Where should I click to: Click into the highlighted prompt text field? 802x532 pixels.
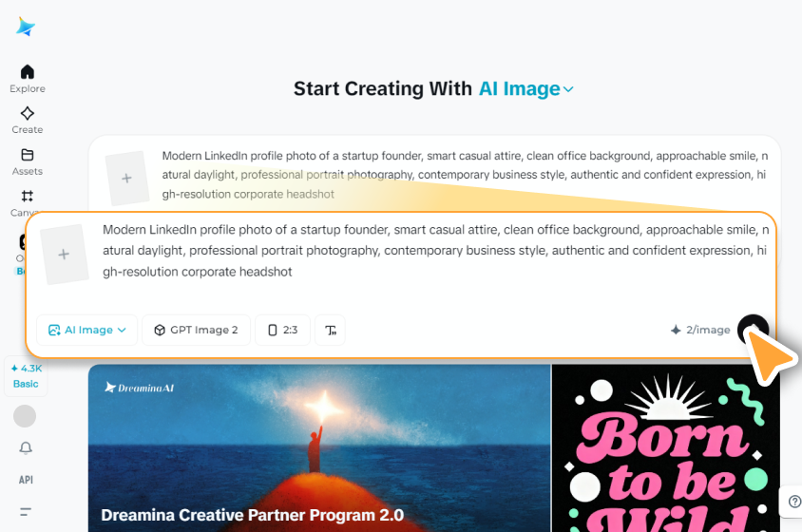(x=435, y=251)
